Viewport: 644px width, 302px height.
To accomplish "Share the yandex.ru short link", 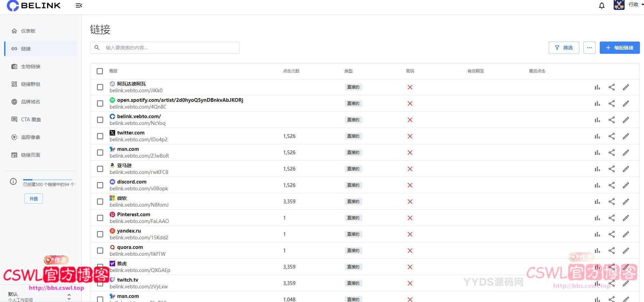I will 612,234.
